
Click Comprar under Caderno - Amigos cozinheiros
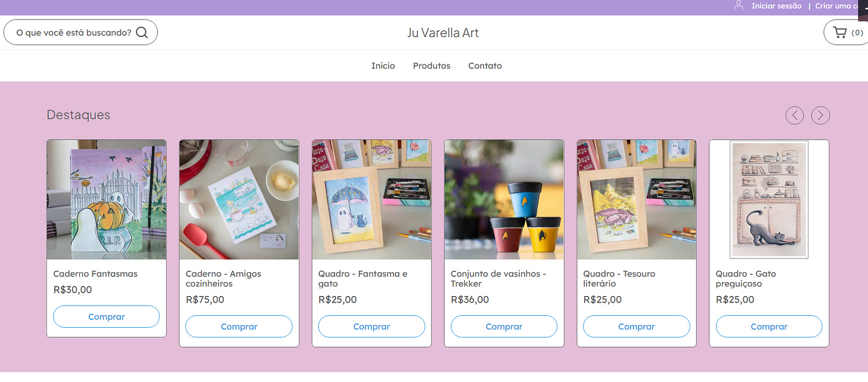pyautogui.click(x=239, y=326)
